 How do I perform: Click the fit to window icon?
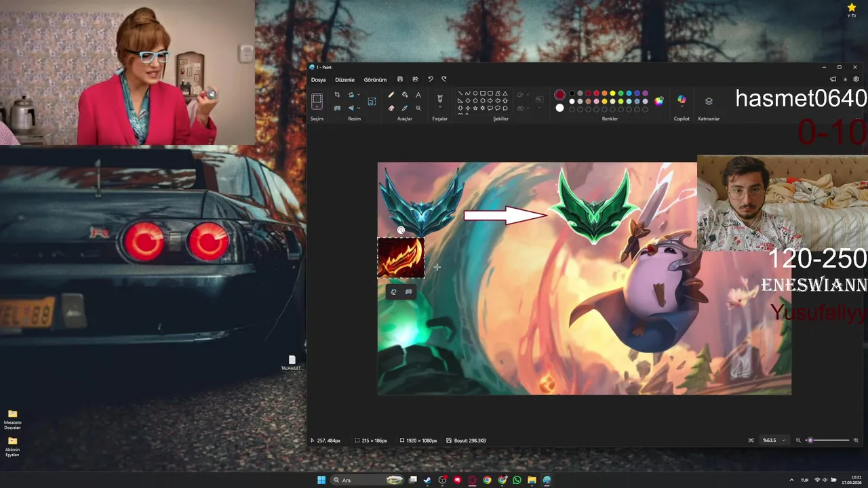tap(751, 441)
